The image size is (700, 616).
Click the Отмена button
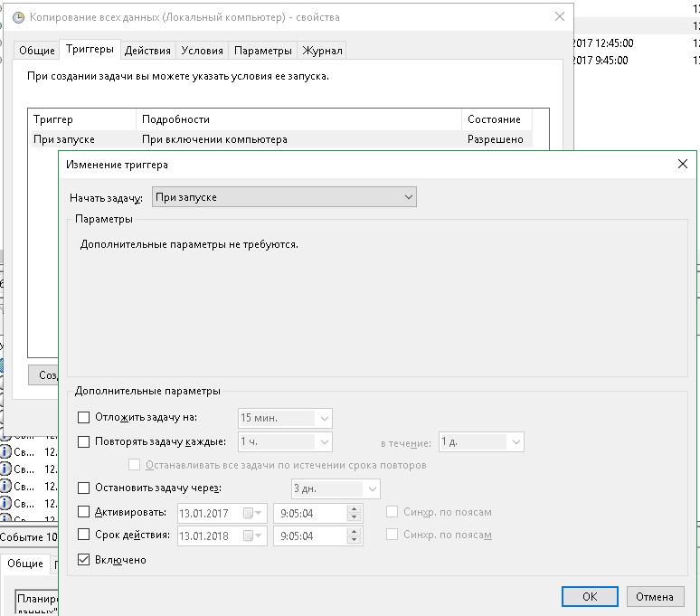click(x=654, y=596)
